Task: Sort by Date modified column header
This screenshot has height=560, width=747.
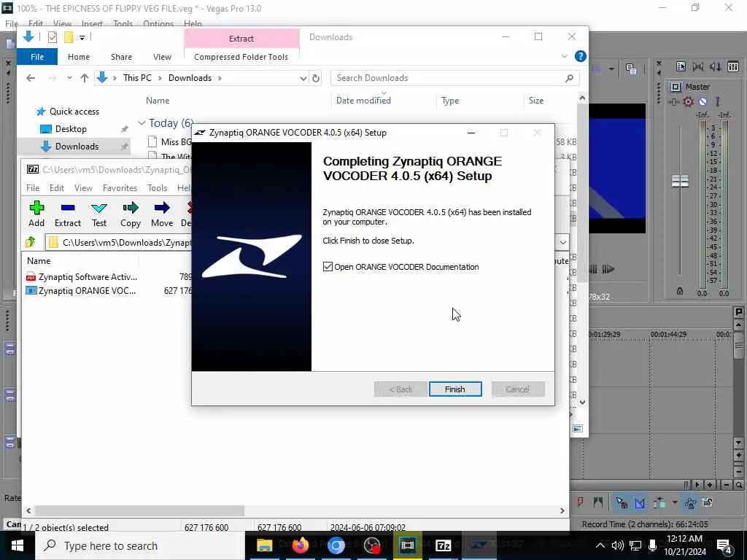Action: (363, 101)
